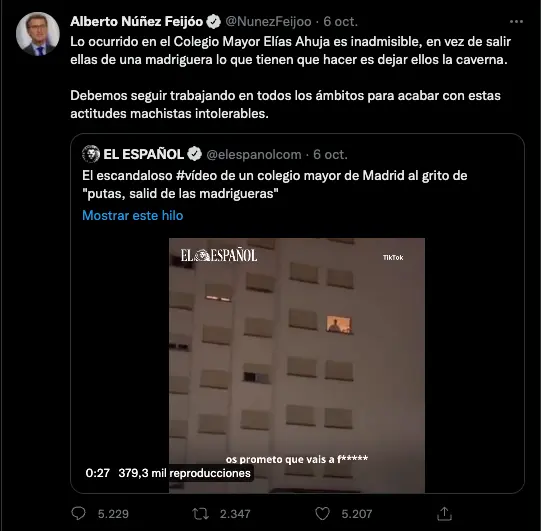
Task: Click the tweet author's profile avatar photo
Action: [x=38, y=34]
